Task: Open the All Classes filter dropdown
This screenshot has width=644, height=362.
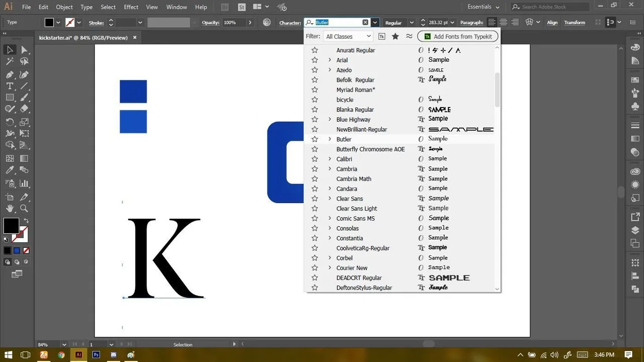Action: [x=348, y=36]
